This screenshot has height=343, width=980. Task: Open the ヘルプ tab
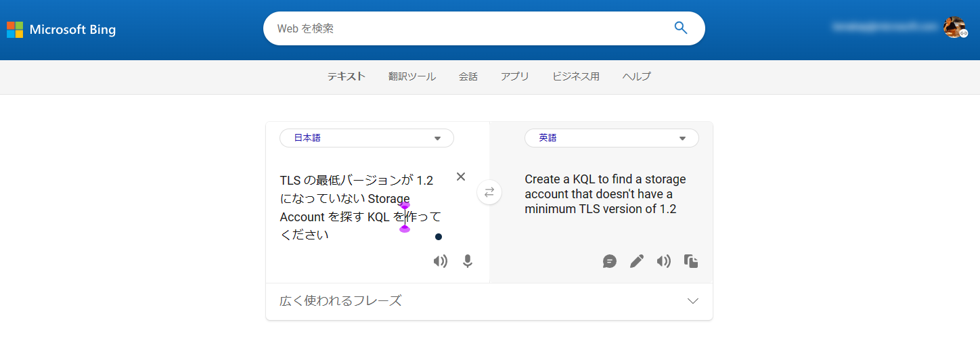click(x=637, y=76)
